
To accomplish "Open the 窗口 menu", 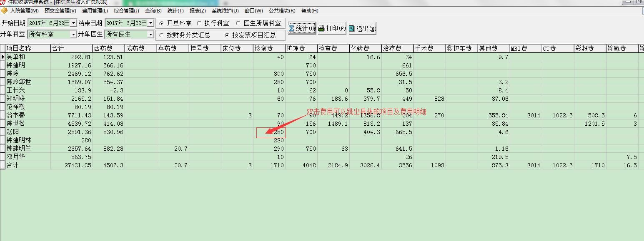I will coord(253,11).
